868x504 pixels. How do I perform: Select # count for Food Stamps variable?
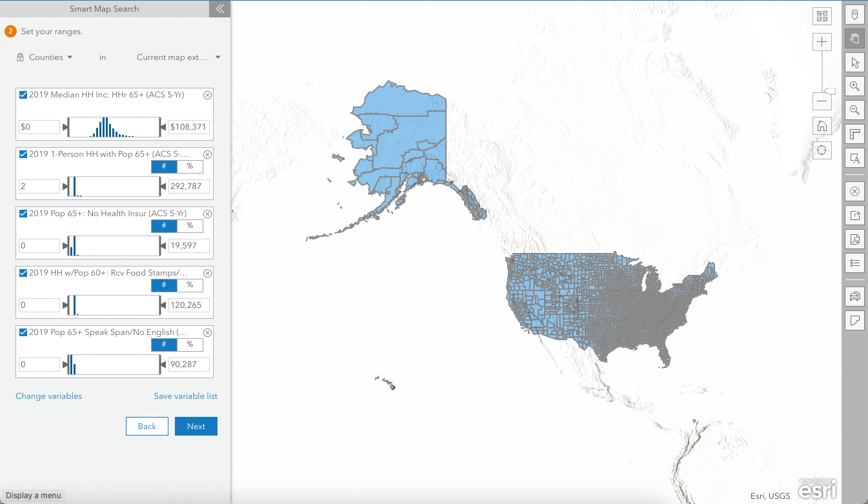click(x=164, y=285)
